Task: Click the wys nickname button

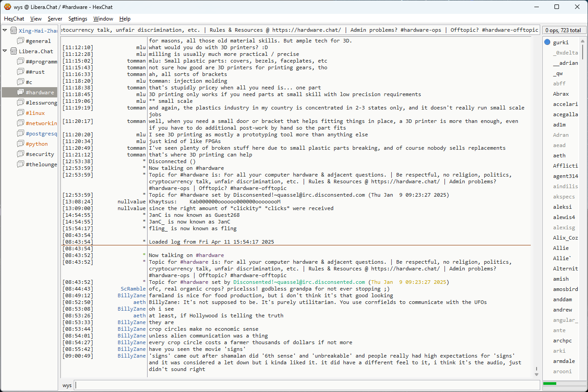Action: [x=67, y=385]
